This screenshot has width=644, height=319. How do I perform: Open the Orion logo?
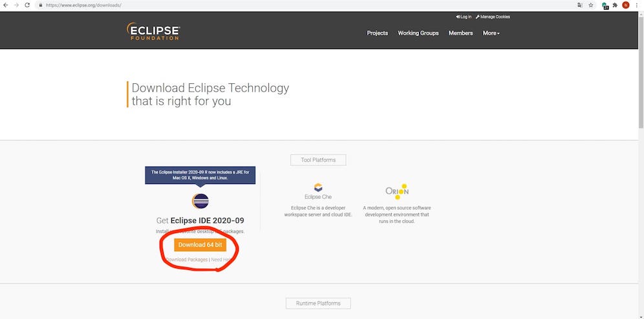(x=397, y=192)
